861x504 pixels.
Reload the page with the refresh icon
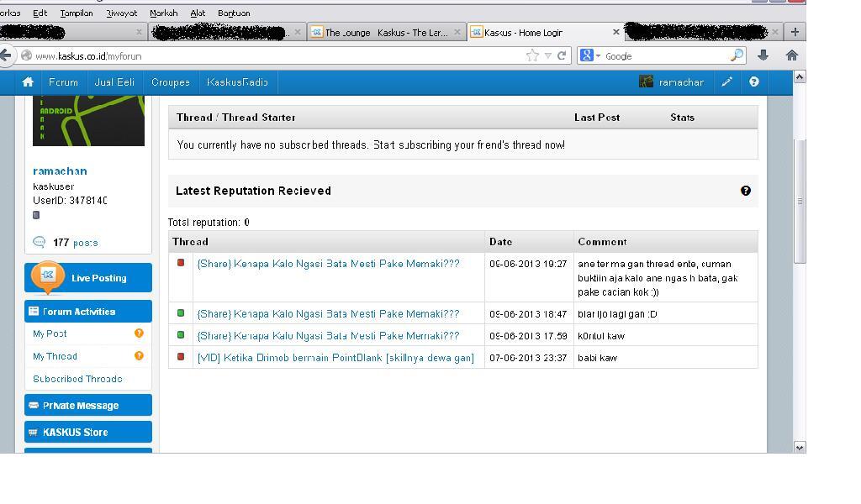(562, 55)
